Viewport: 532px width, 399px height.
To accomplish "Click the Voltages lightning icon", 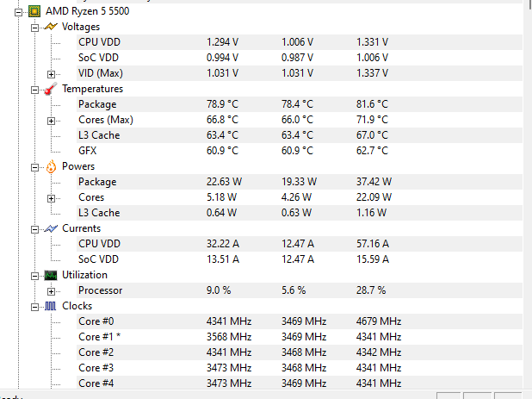I will [x=50, y=27].
